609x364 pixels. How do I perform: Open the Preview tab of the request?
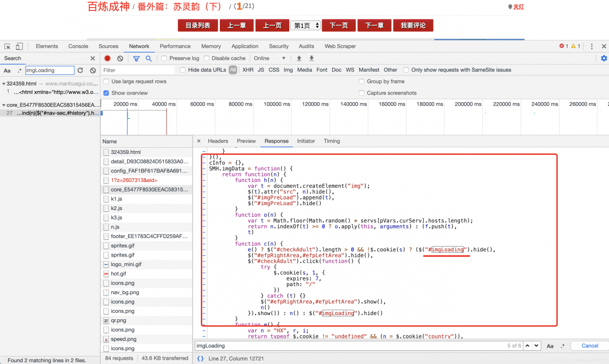246,141
